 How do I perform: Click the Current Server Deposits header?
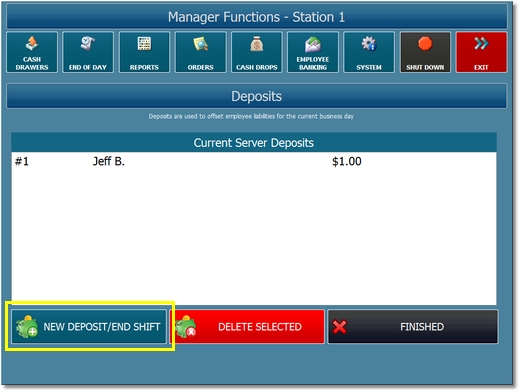254,143
